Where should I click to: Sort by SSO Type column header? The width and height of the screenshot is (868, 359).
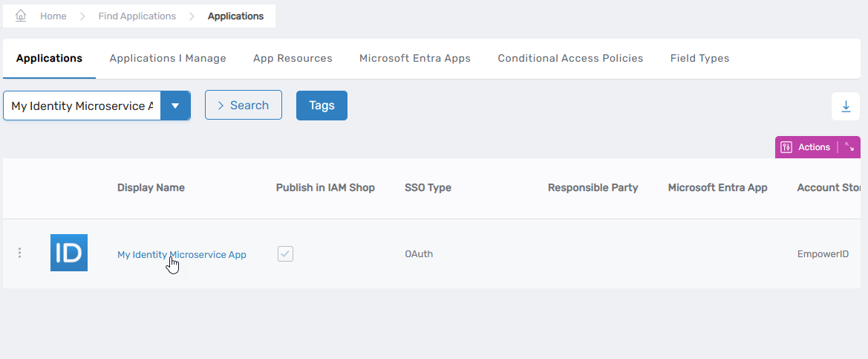pos(428,187)
